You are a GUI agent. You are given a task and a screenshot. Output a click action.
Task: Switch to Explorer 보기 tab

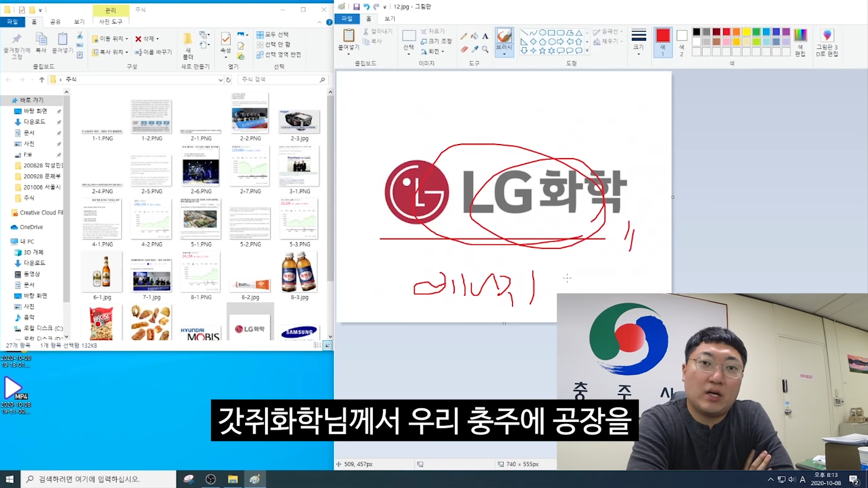pos(79,22)
